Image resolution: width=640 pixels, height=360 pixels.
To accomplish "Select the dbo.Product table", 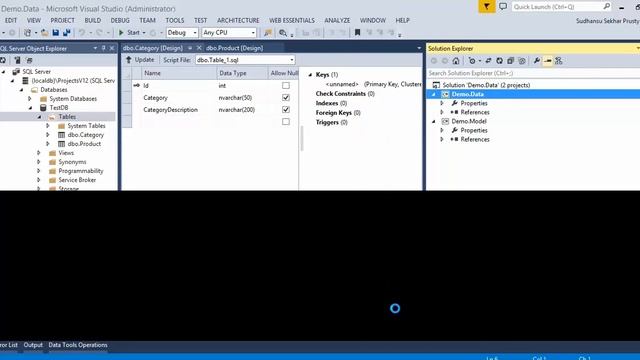I will [84, 144].
